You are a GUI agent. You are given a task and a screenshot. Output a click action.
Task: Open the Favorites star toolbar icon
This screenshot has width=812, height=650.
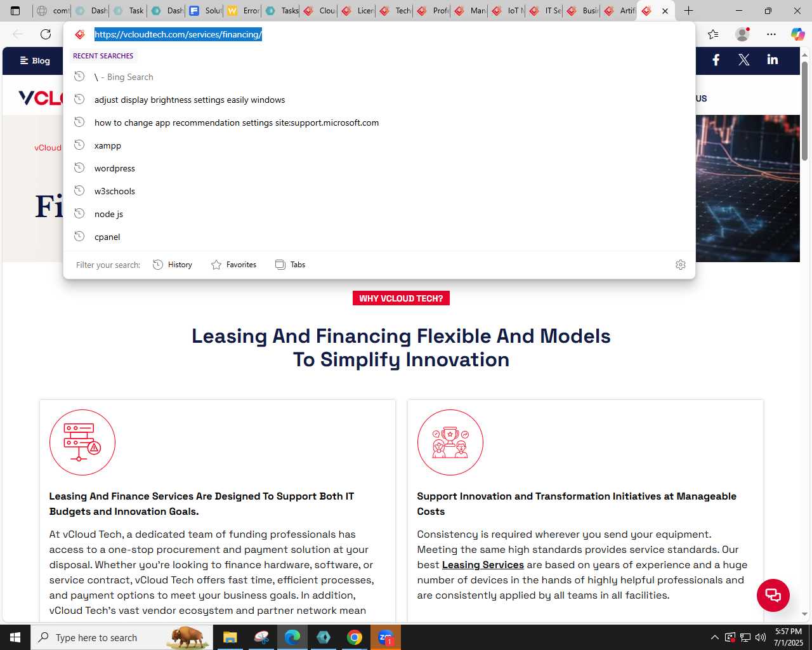[713, 34]
